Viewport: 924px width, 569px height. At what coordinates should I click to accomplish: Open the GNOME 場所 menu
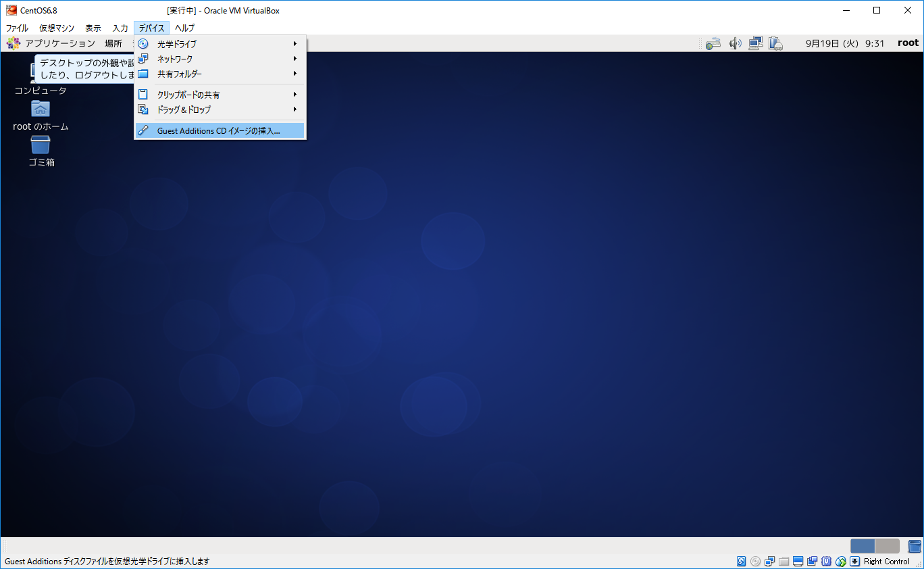click(113, 43)
